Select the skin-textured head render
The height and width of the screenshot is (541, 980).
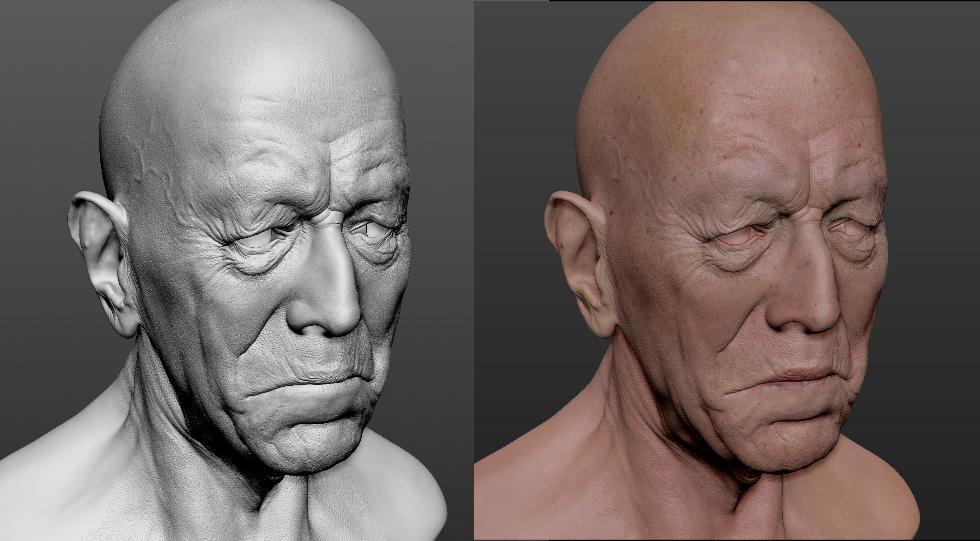[727, 271]
